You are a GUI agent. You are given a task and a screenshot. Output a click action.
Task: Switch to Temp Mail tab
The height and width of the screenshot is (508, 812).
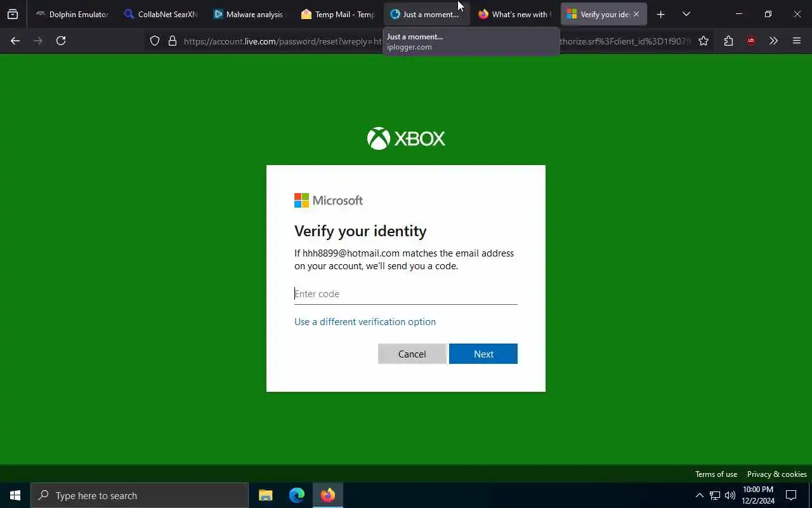coord(337,14)
